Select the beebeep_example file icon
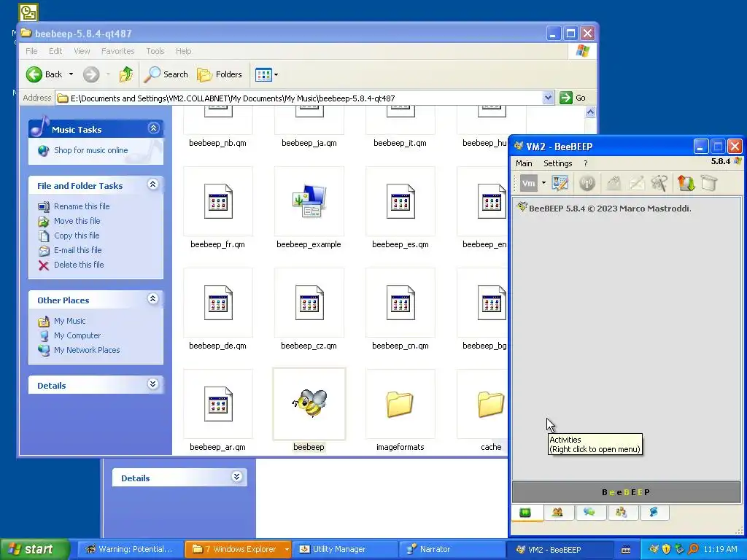 [309, 201]
